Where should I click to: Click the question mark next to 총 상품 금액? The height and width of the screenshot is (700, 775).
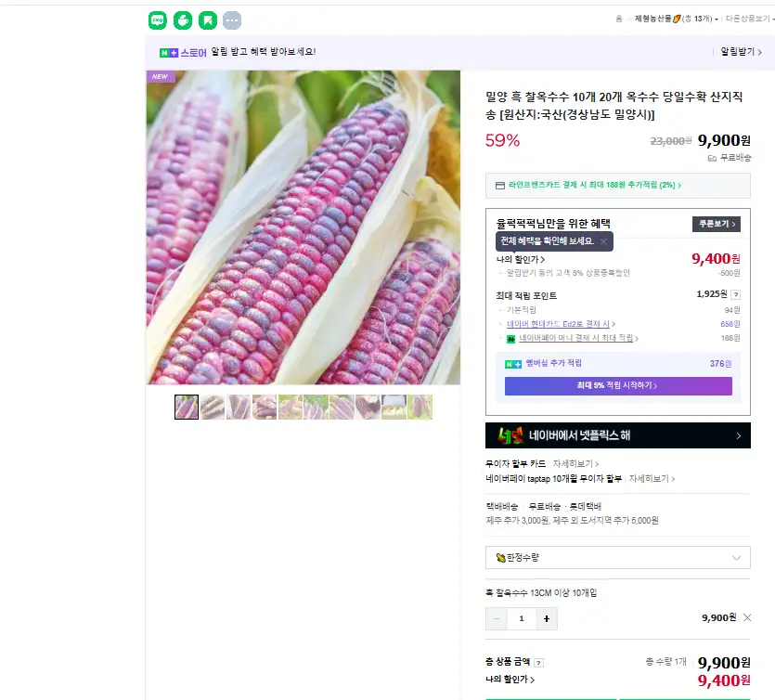(x=539, y=663)
